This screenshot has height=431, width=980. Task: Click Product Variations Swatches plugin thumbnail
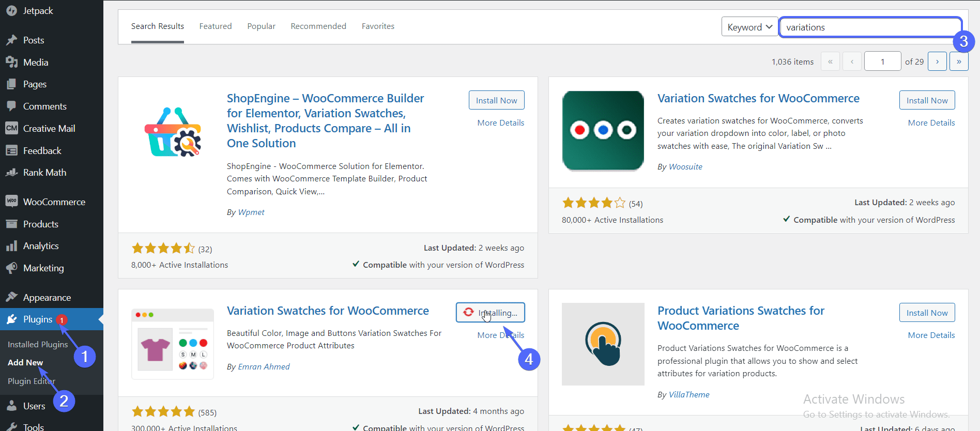click(603, 344)
